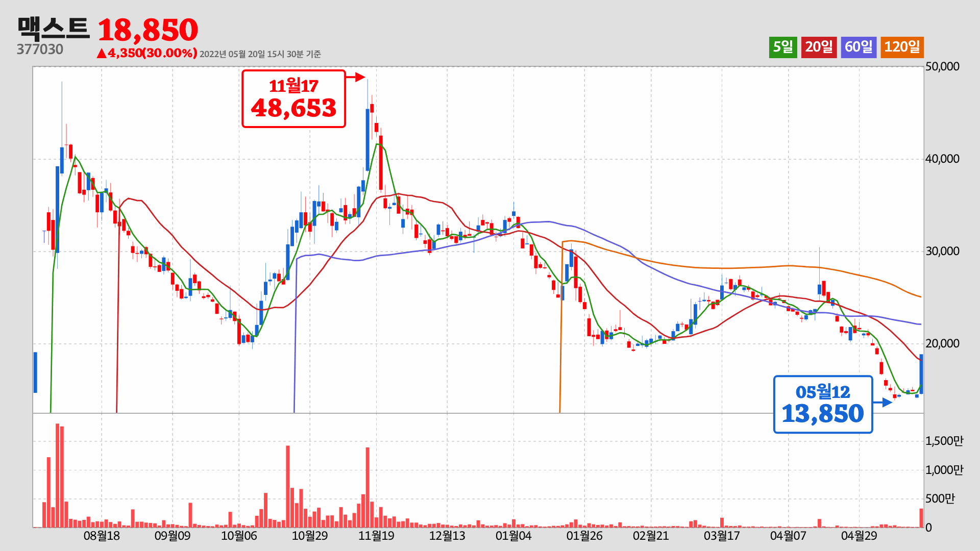Select the purple 60일 moving average label
This screenshot has width=980, height=551.
tap(859, 47)
